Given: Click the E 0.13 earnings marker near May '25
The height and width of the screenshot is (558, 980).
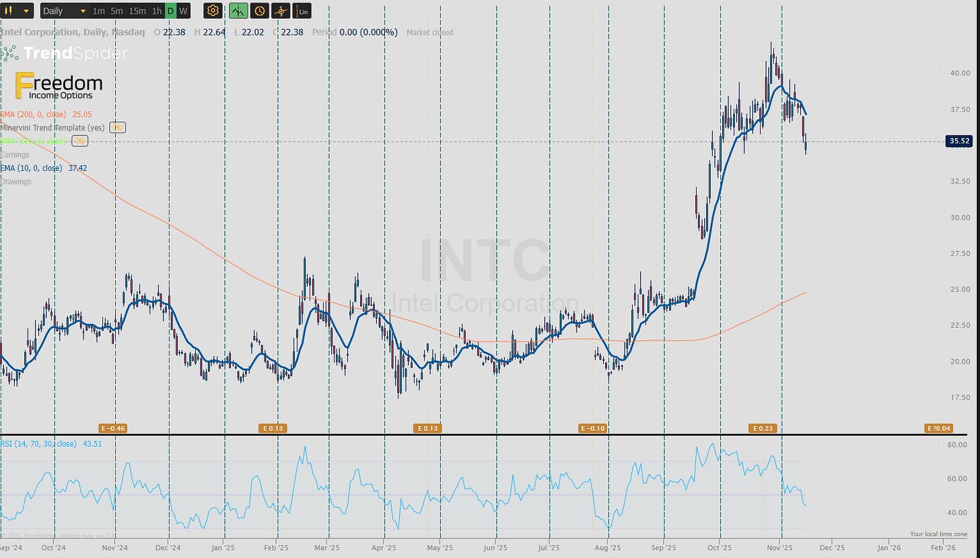Looking at the screenshot, I should (x=427, y=428).
